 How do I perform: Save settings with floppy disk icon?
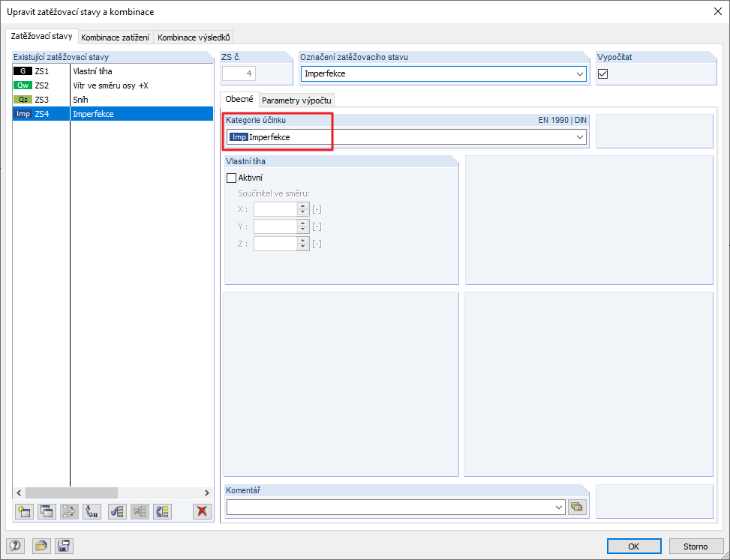point(64,546)
